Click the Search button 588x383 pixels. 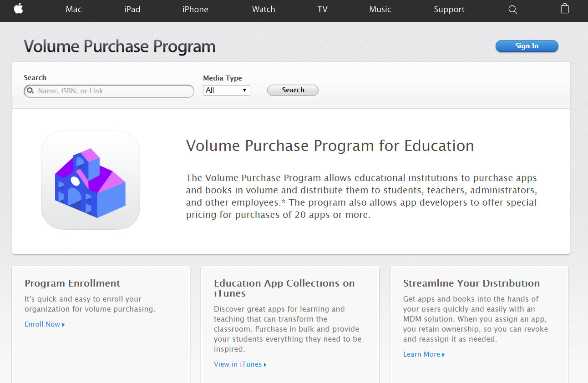(293, 90)
